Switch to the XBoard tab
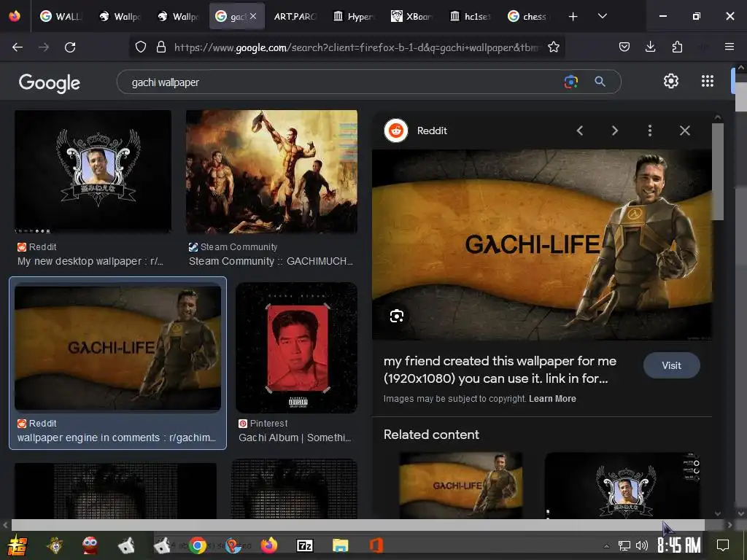Image resolution: width=747 pixels, height=560 pixels. (412, 17)
